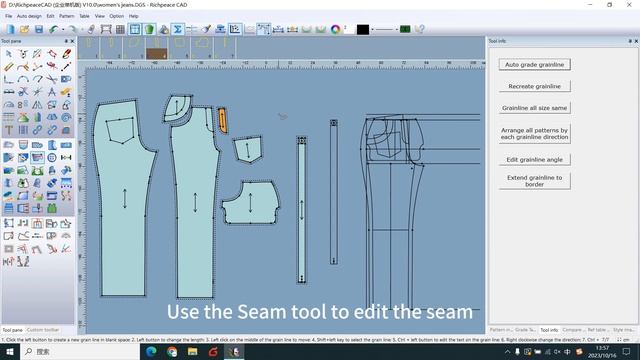640x360 pixels.
Task: Switch to the Custom toolbar tab
Action: tap(43, 330)
